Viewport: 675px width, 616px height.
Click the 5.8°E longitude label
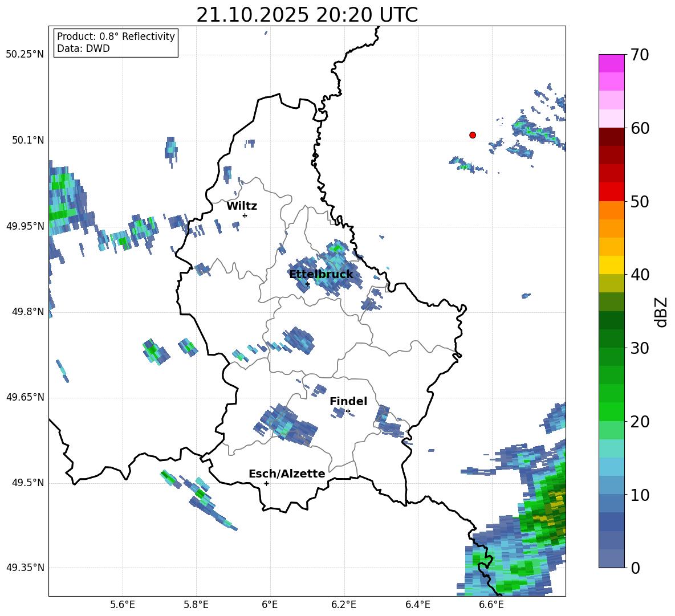coord(196,605)
